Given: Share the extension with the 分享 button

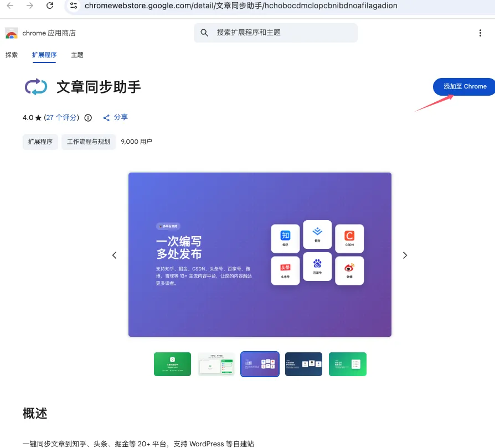Looking at the screenshot, I should 116,118.
